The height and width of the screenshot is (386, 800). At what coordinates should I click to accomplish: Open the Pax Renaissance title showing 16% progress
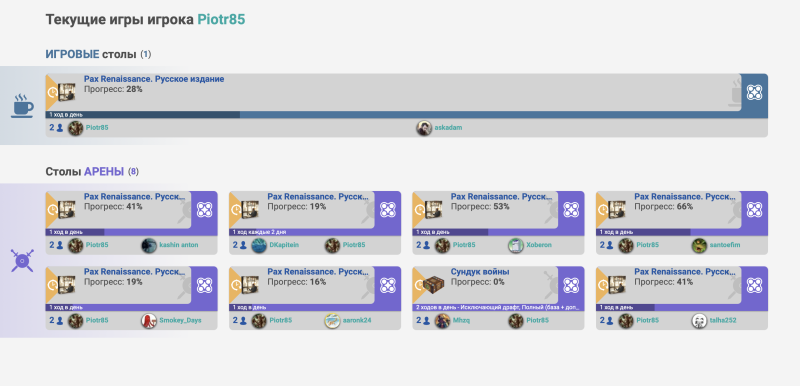point(318,272)
